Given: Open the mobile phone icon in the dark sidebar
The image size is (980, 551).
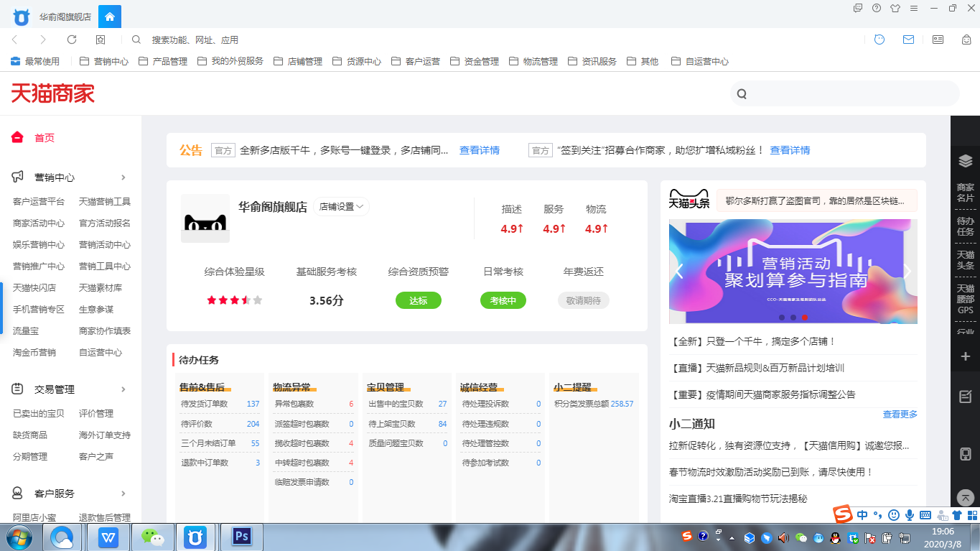Looking at the screenshot, I should pyautogui.click(x=966, y=454).
